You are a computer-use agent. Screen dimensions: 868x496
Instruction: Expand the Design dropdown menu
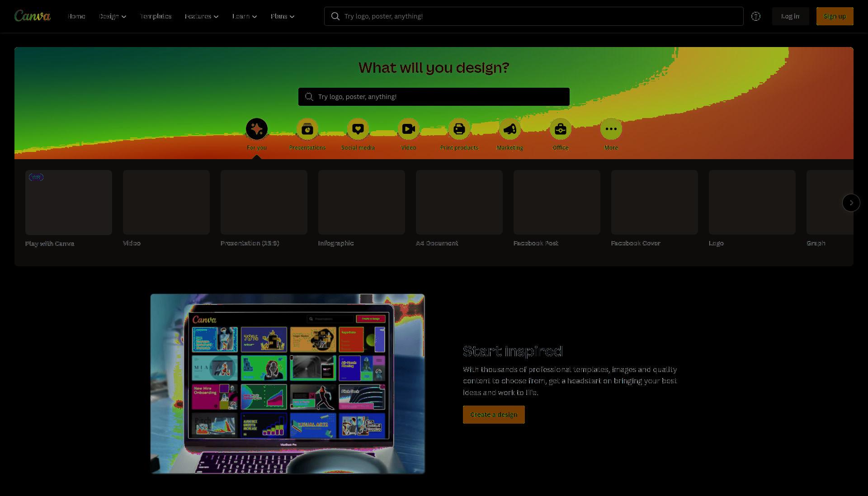pos(113,16)
